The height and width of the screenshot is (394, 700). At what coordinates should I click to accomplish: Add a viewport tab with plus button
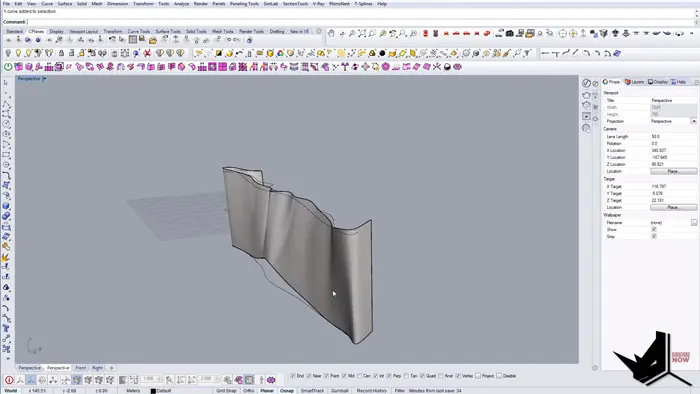click(x=112, y=368)
